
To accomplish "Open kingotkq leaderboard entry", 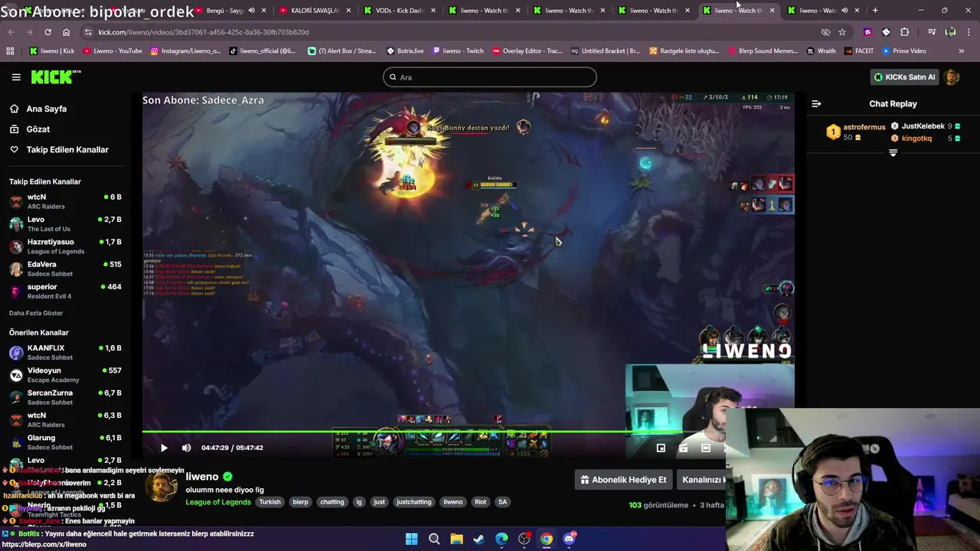I will 926,139.
